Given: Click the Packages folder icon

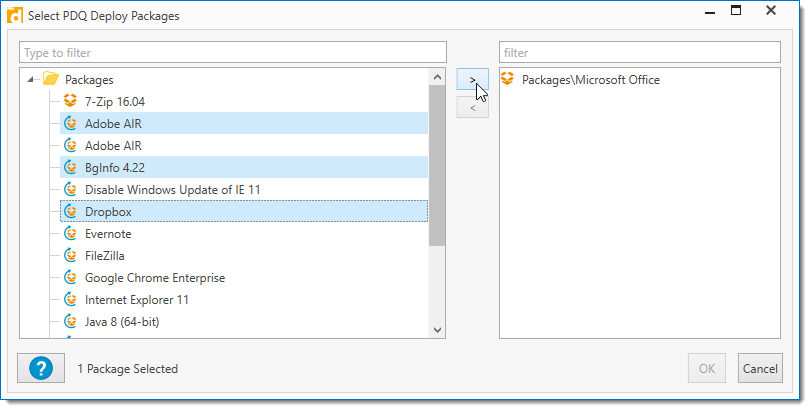Looking at the screenshot, I should (51, 79).
